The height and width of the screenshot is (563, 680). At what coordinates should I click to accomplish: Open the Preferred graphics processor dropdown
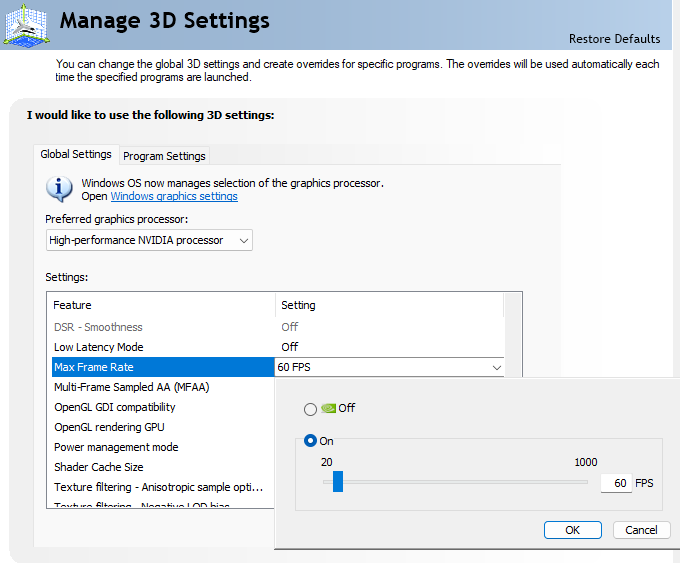click(x=150, y=240)
